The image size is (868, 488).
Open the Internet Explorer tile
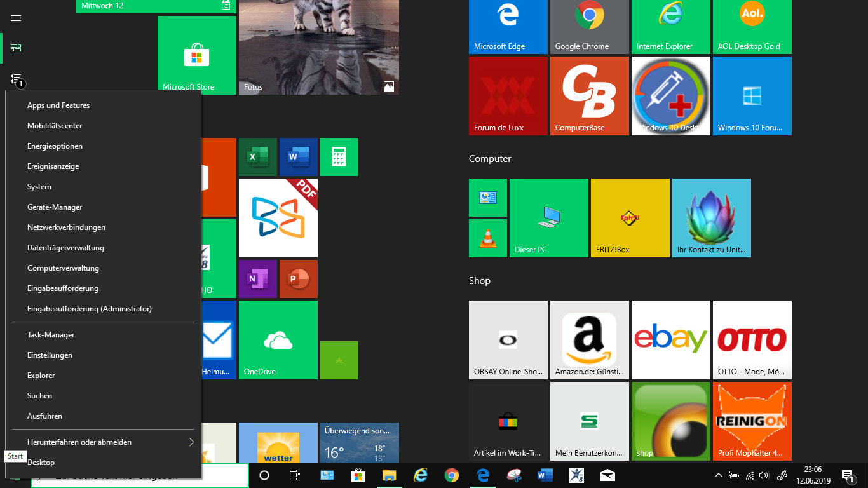tap(670, 27)
